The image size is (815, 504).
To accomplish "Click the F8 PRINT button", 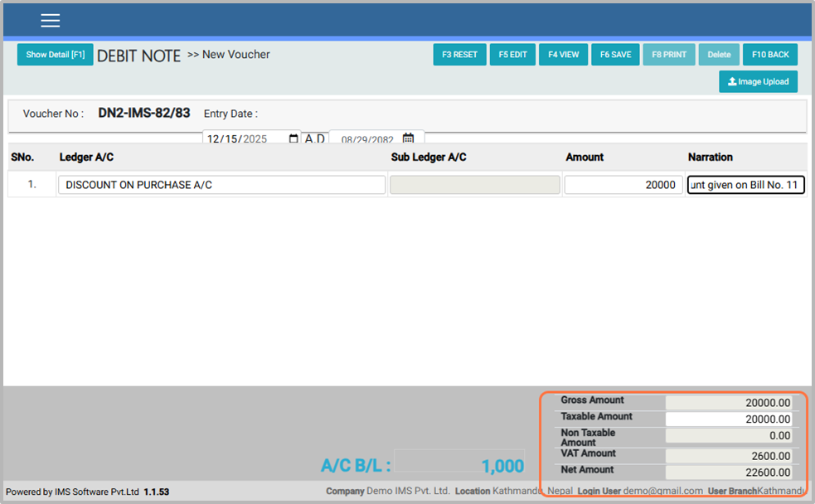I will point(668,55).
